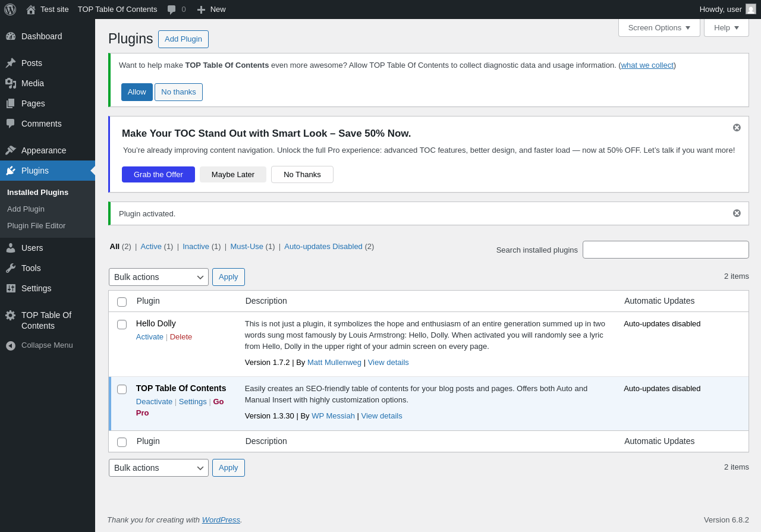761x532 pixels.
Task: Expand the Help panel
Action: pyautogui.click(x=727, y=27)
